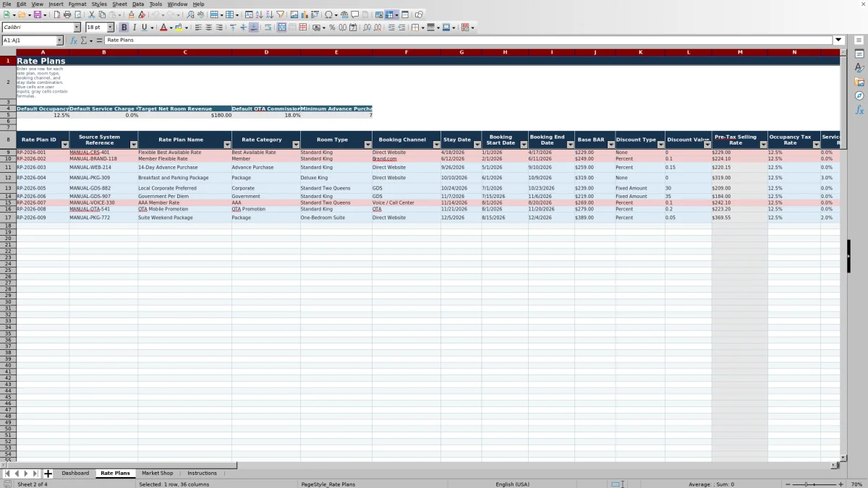Click the Formula equals sign icon
The height and width of the screenshot is (488, 868).
[100, 40]
